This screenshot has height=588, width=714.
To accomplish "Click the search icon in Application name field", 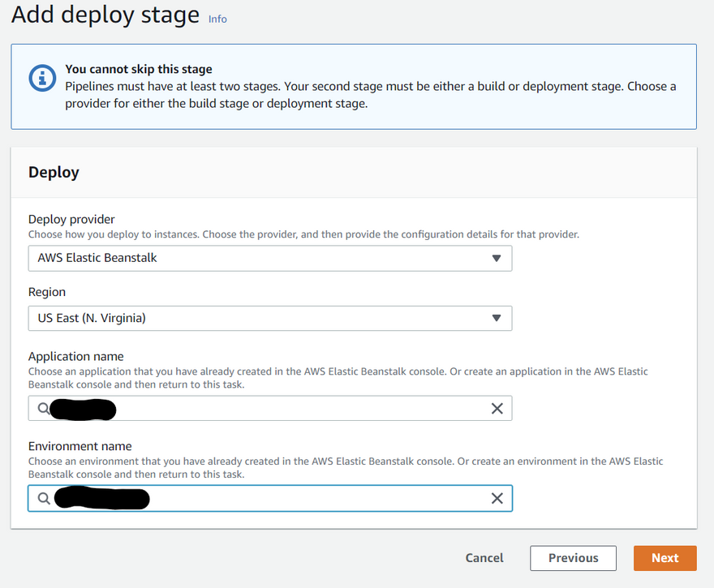I will pos(43,409).
